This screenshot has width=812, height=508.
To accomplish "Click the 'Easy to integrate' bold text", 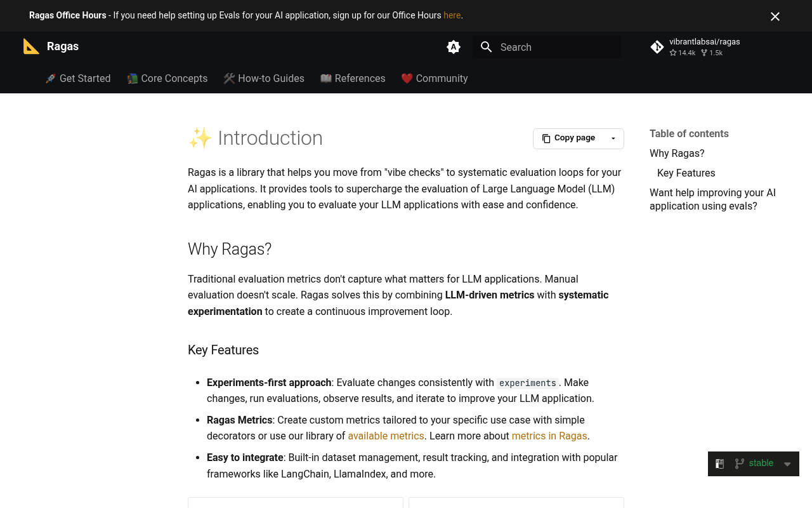I will (x=245, y=457).
